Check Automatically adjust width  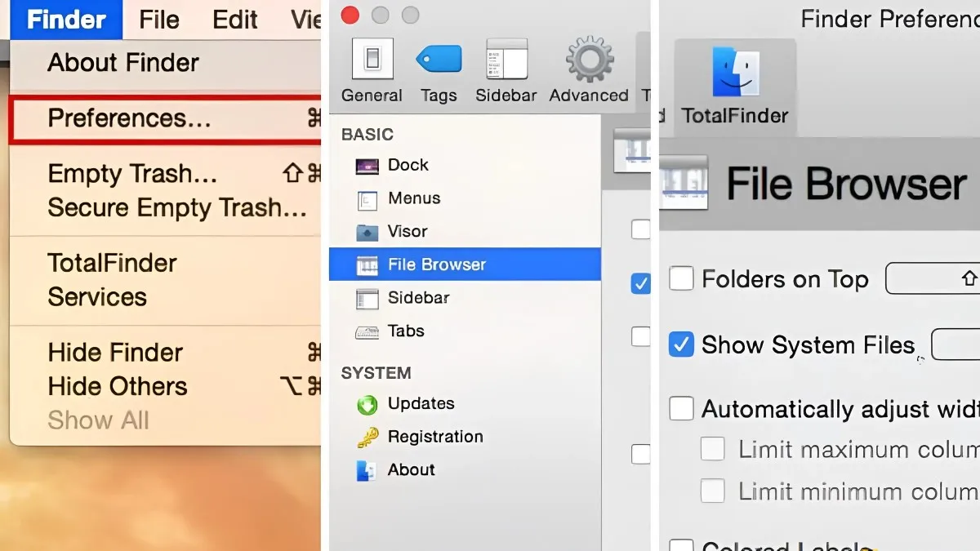coord(681,408)
